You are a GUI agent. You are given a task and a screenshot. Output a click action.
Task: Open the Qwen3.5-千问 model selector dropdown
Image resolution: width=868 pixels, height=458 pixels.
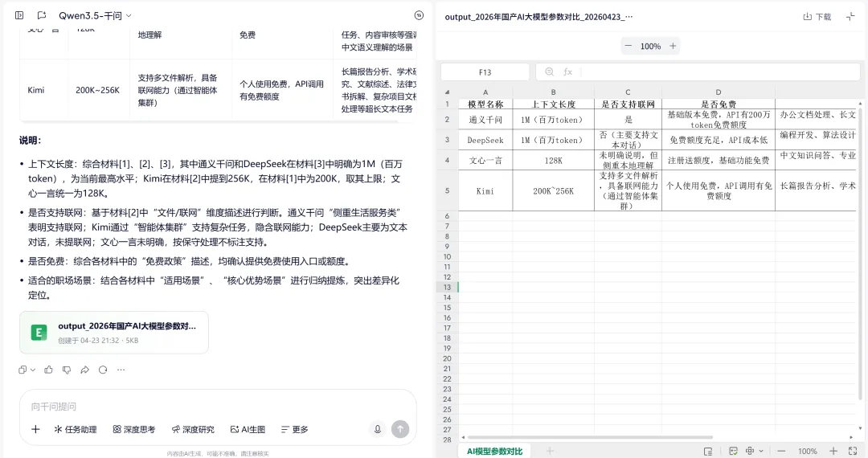pyautogui.click(x=95, y=16)
